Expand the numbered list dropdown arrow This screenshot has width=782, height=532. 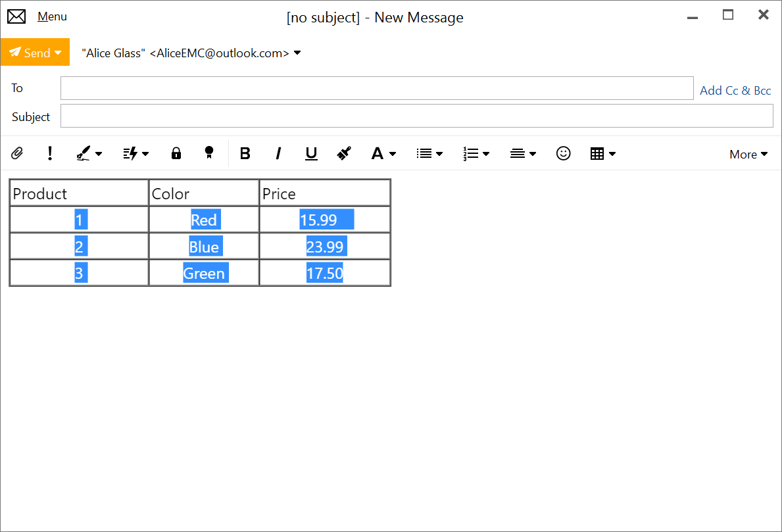coord(486,154)
